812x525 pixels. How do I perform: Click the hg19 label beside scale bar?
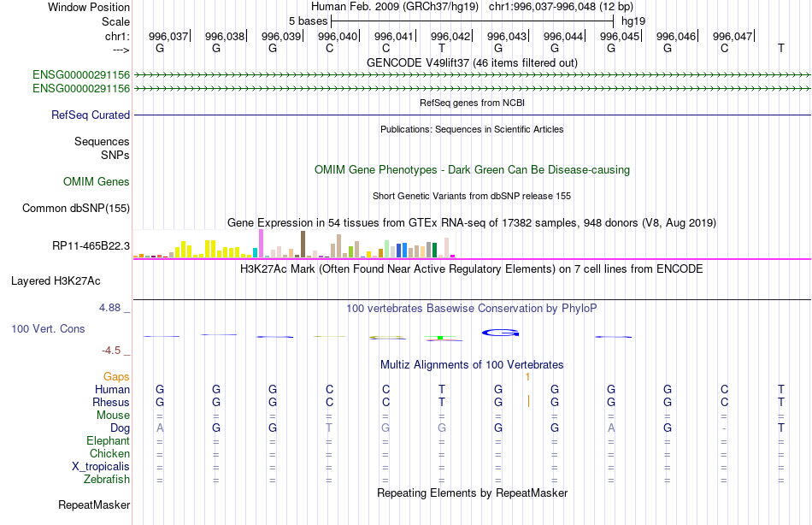pos(633,21)
